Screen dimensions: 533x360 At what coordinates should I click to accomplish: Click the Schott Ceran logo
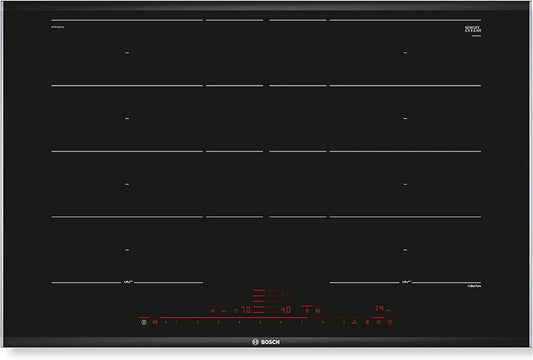473,29
